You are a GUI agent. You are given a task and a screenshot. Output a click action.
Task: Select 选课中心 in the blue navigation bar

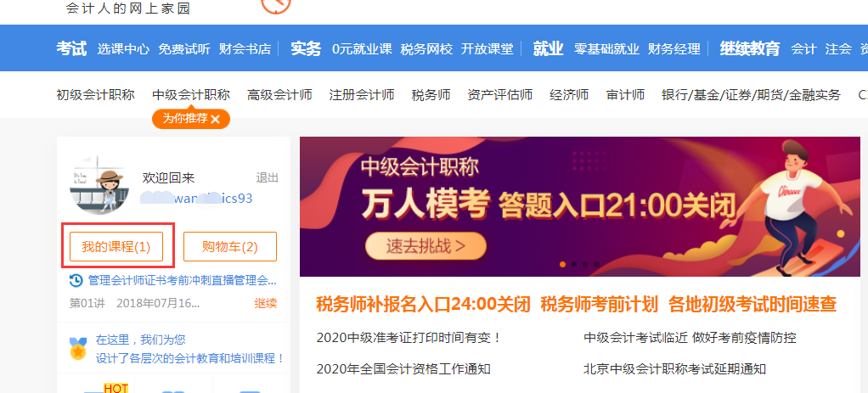tap(123, 48)
